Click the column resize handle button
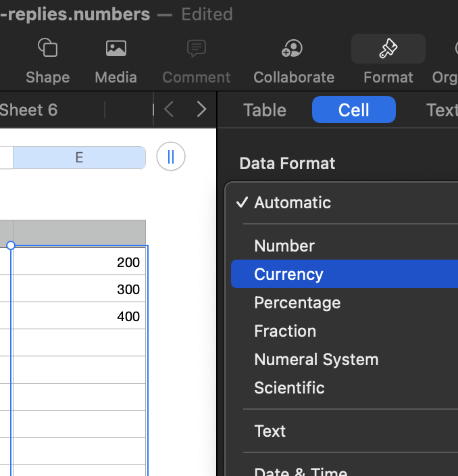This screenshot has width=458, height=476. (x=170, y=157)
